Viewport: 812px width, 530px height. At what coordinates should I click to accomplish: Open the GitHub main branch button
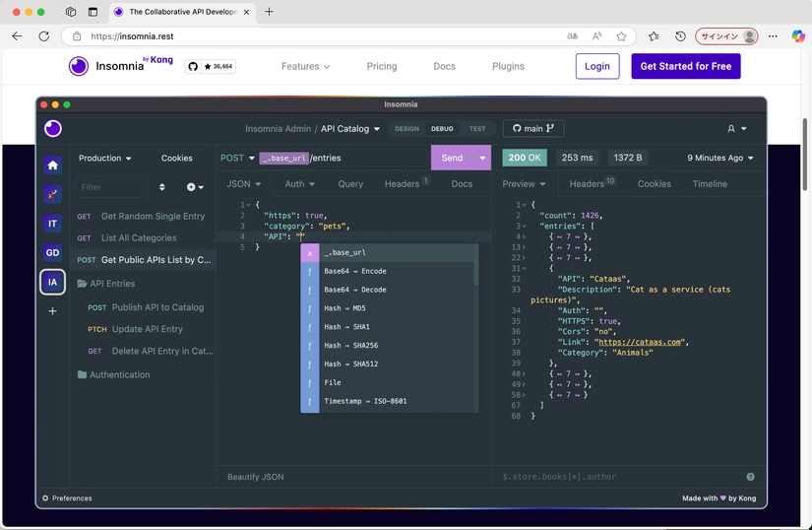(x=533, y=128)
